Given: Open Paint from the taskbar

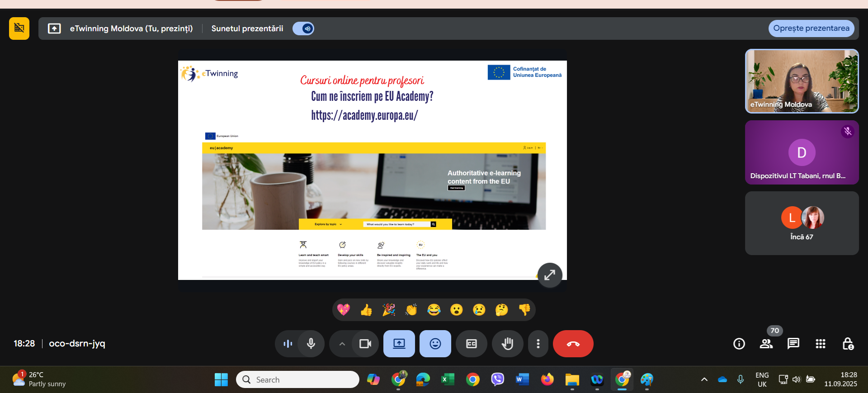Looking at the screenshot, I should pyautogui.click(x=647, y=379).
